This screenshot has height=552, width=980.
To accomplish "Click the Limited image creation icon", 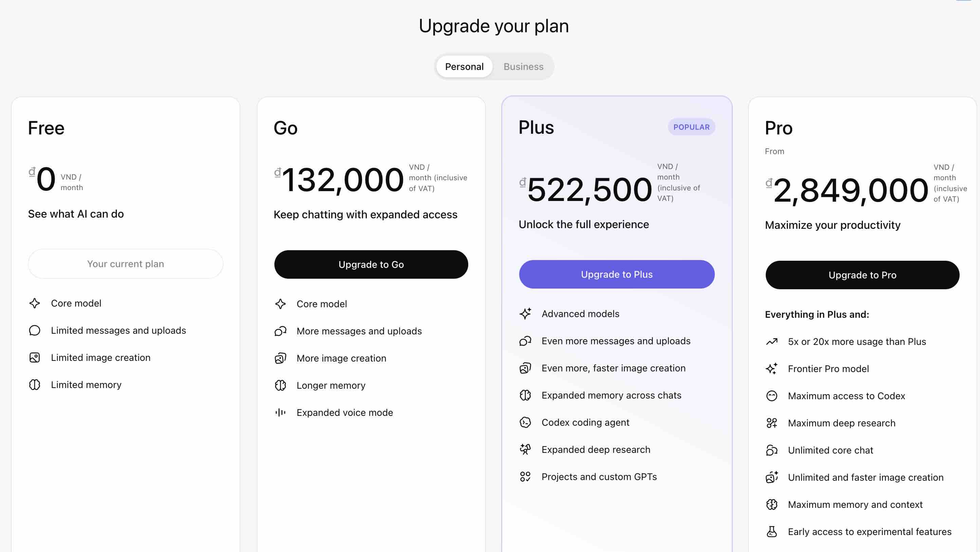I will (35, 357).
